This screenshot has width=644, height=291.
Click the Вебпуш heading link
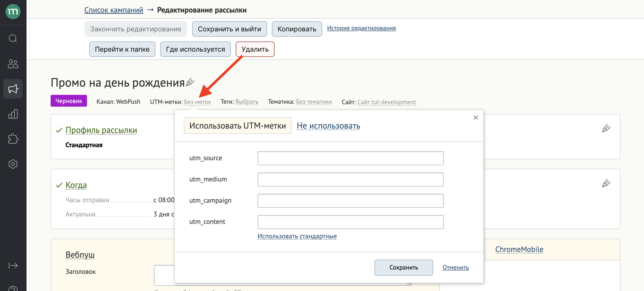point(80,255)
